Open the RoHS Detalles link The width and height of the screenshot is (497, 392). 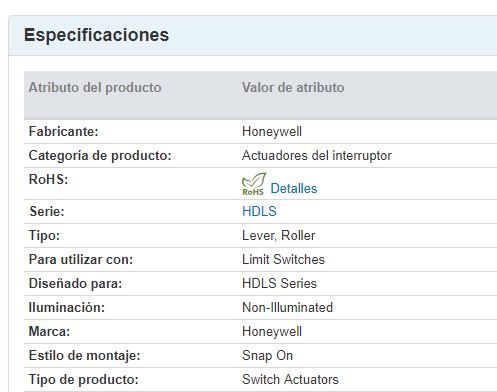pos(294,188)
